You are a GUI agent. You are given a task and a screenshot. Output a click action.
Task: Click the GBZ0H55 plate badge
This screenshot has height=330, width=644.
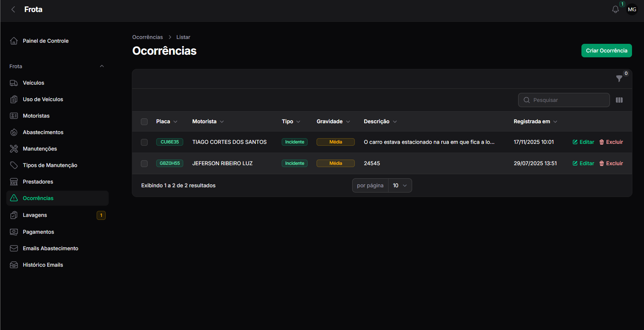coord(170,163)
